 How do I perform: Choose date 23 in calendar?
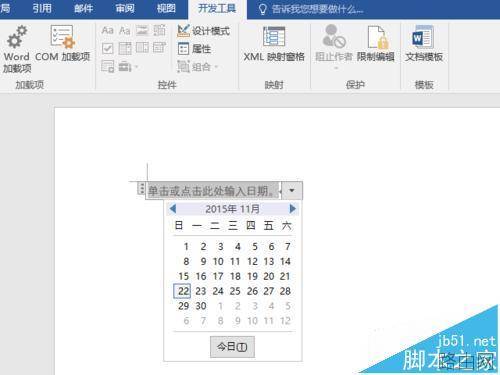[201, 291]
